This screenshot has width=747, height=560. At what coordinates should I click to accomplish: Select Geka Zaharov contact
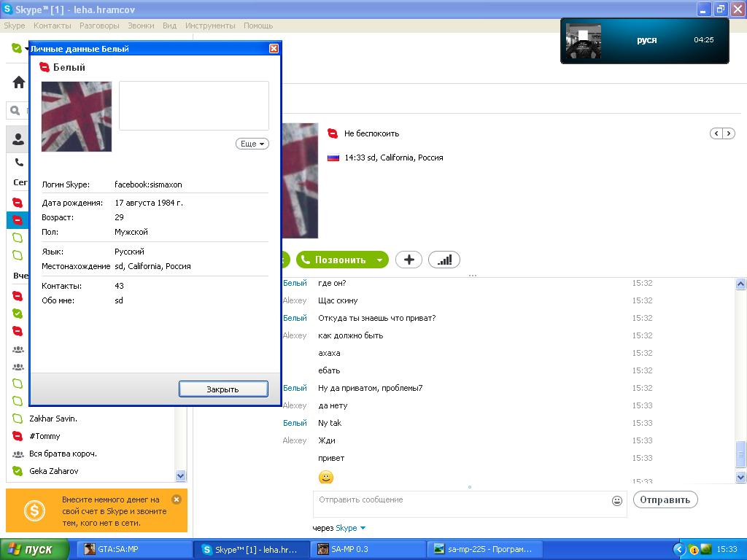54,471
